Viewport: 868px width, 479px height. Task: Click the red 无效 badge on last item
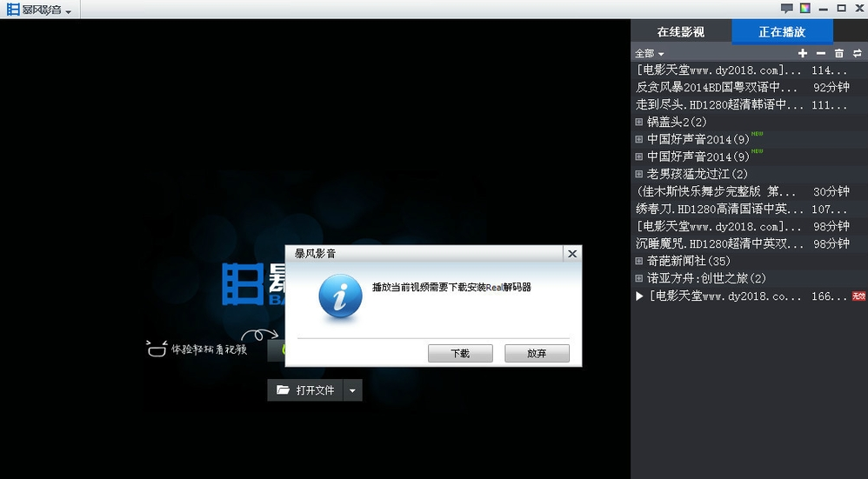click(x=858, y=296)
